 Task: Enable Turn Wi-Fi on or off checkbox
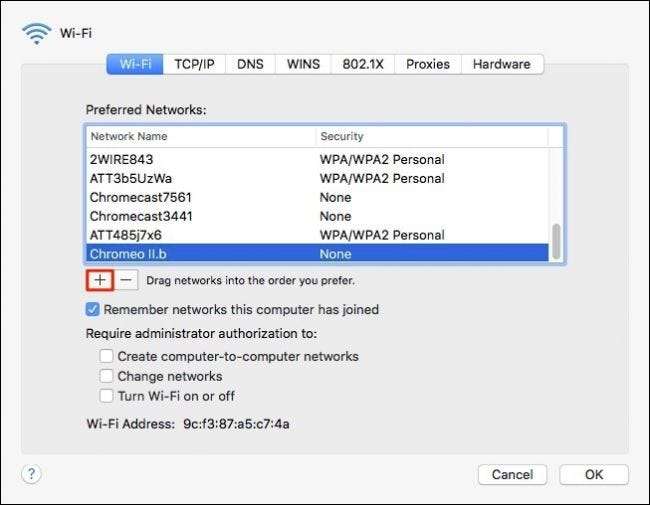click(x=106, y=396)
